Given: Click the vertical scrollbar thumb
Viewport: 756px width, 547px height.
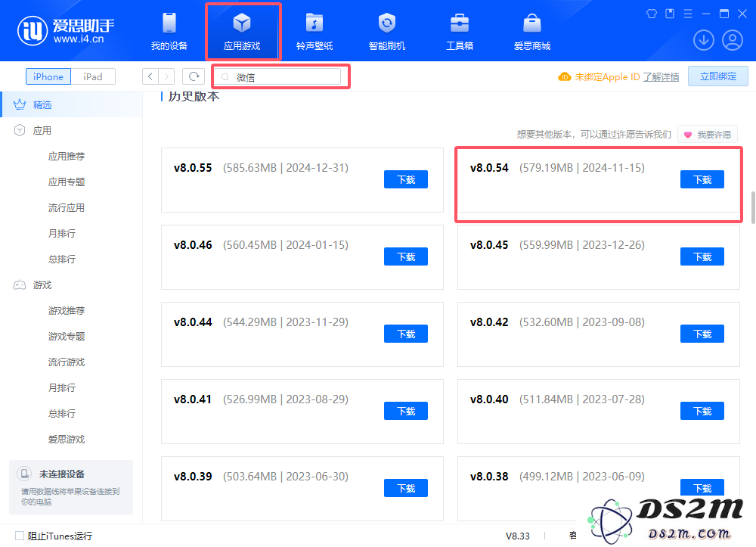Looking at the screenshot, I should pos(753,207).
